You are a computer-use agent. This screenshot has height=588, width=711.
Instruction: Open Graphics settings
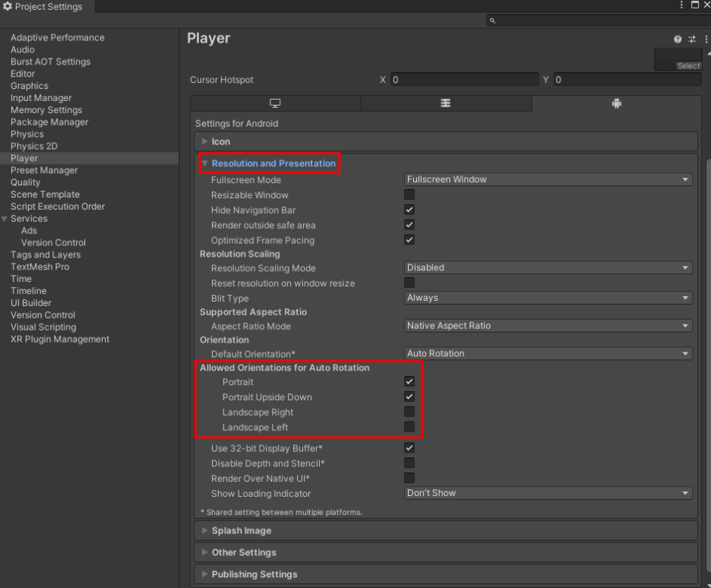click(30, 86)
